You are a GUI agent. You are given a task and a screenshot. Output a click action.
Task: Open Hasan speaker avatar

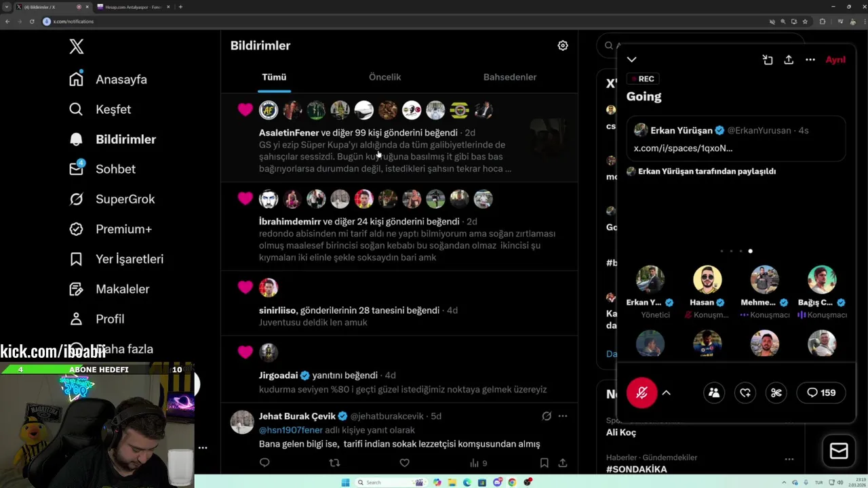707,279
